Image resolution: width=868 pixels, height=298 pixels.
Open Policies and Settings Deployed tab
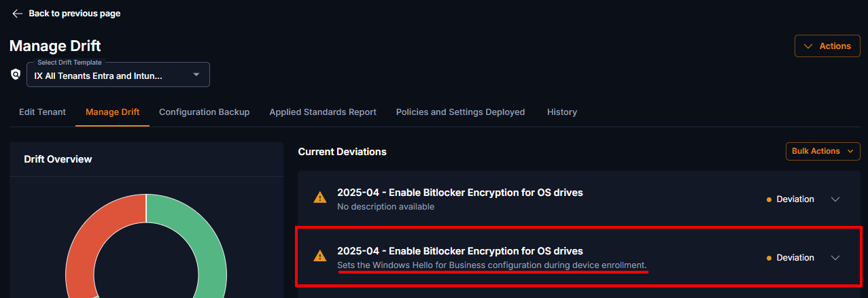(460, 112)
